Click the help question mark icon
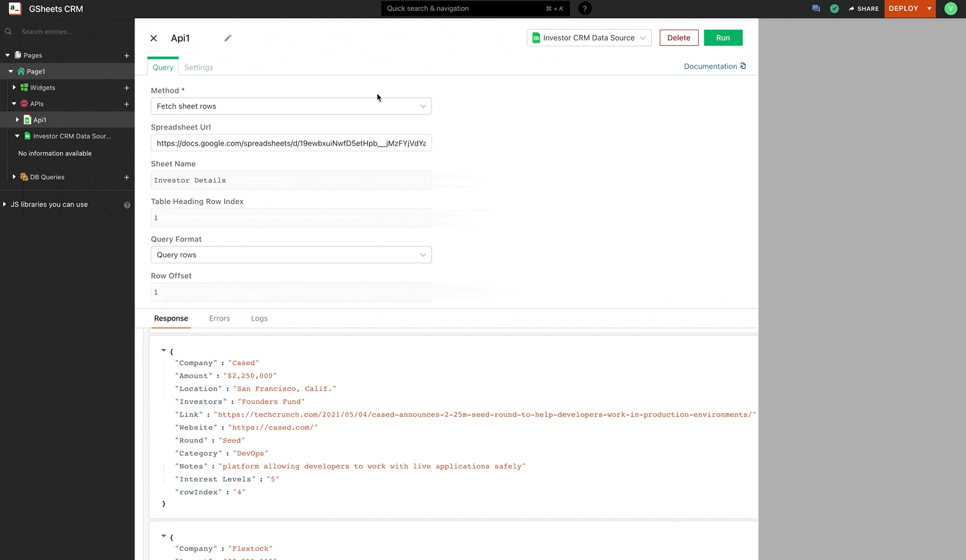 click(585, 8)
